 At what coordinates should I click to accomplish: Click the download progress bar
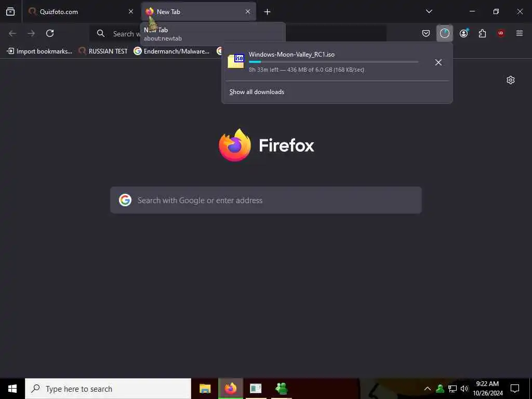tap(334, 62)
